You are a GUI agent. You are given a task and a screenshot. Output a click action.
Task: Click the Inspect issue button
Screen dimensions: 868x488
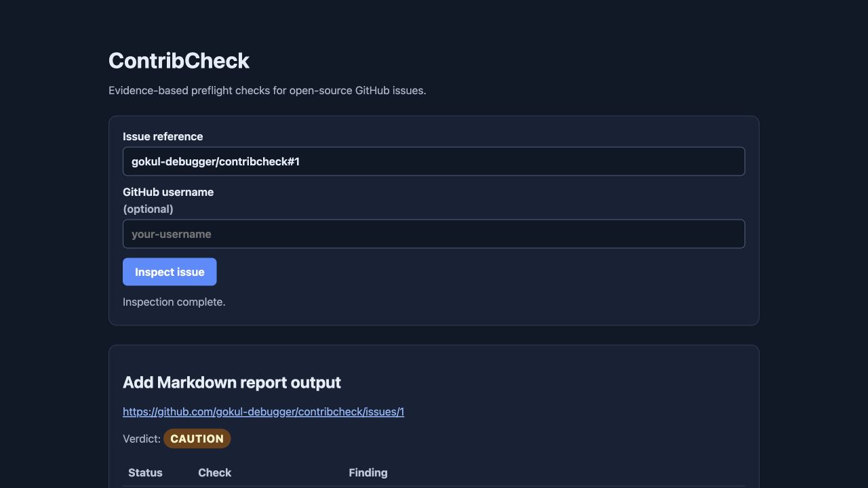pyautogui.click(x=170, y=272)
